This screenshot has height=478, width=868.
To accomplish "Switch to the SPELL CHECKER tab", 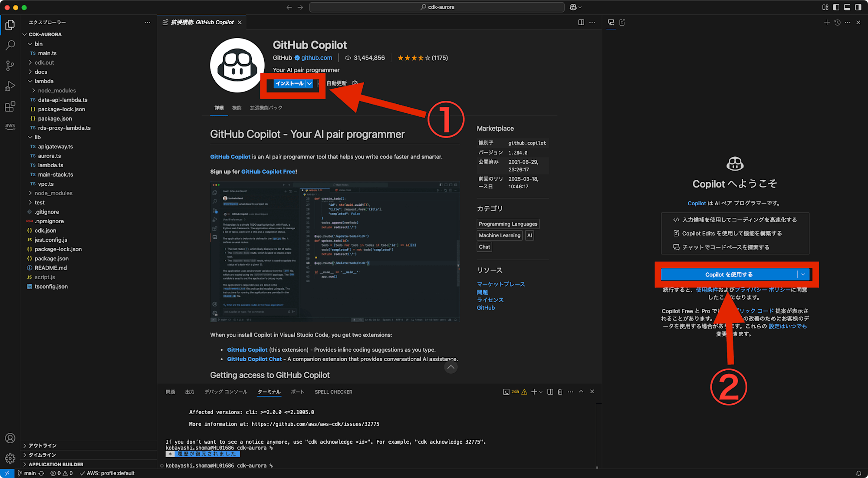I will [333, 392].
